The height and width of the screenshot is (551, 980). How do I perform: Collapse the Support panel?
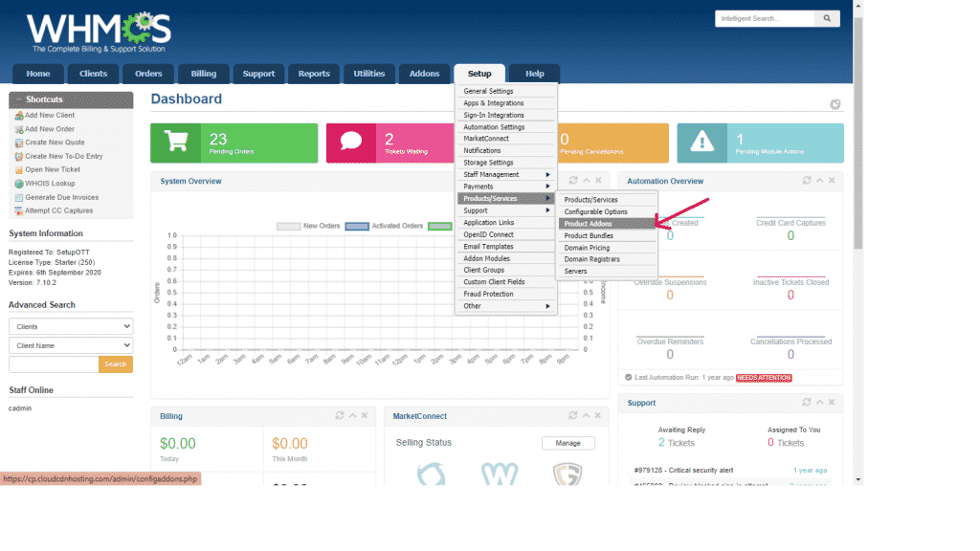pos(819,403)
